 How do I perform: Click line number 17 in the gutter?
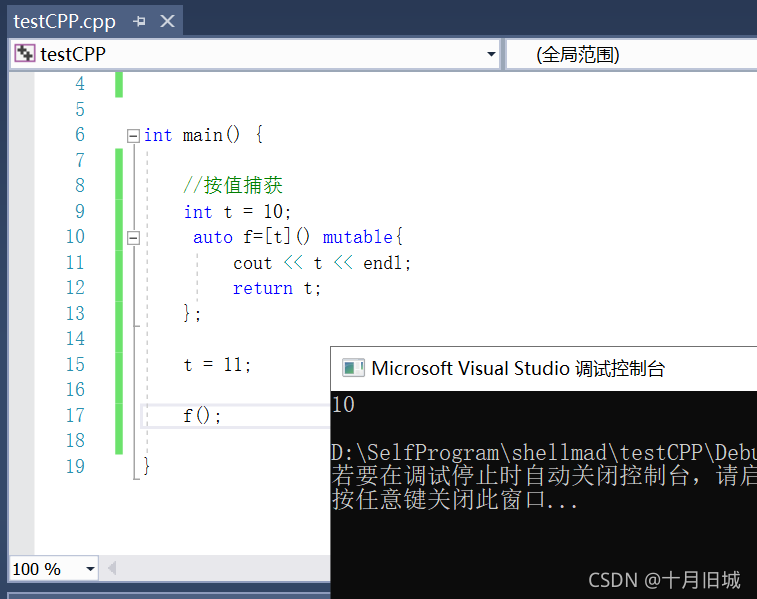click(75, 415)
